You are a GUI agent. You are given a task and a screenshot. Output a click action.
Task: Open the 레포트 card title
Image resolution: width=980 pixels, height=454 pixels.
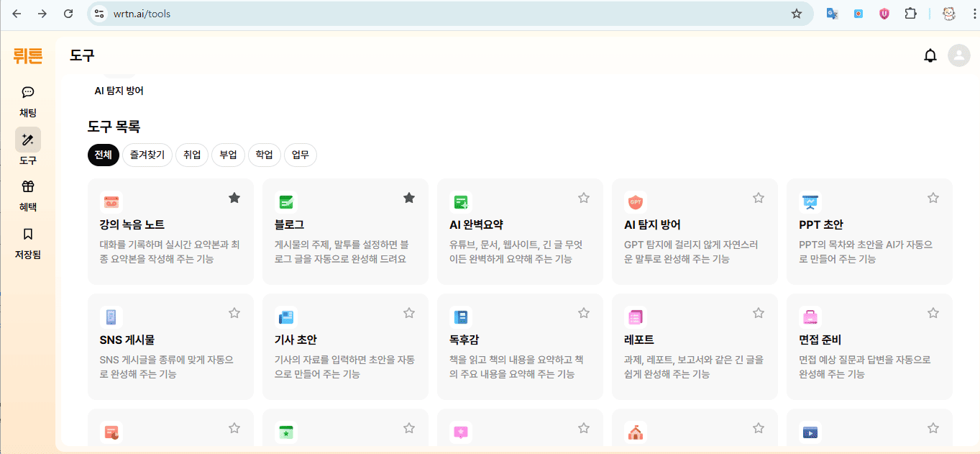(639, 340)
